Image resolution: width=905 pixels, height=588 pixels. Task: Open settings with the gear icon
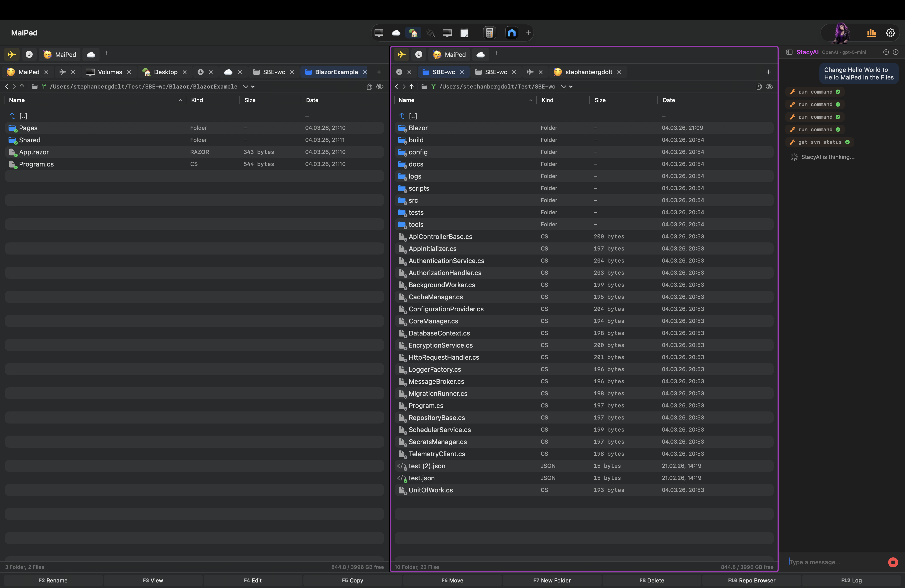tap(891, 33)
